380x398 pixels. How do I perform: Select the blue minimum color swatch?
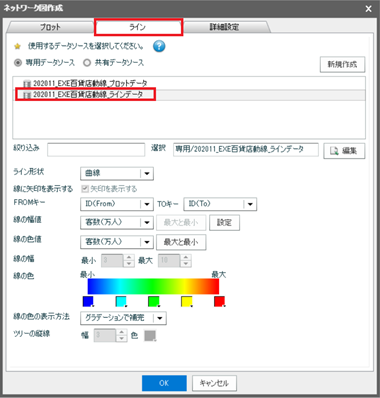88,301
